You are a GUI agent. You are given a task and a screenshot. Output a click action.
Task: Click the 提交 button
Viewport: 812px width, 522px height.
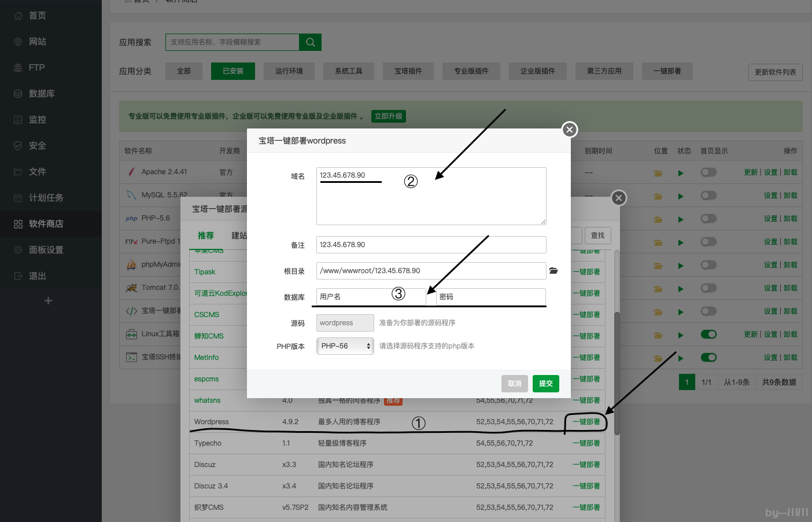point(546,384)
